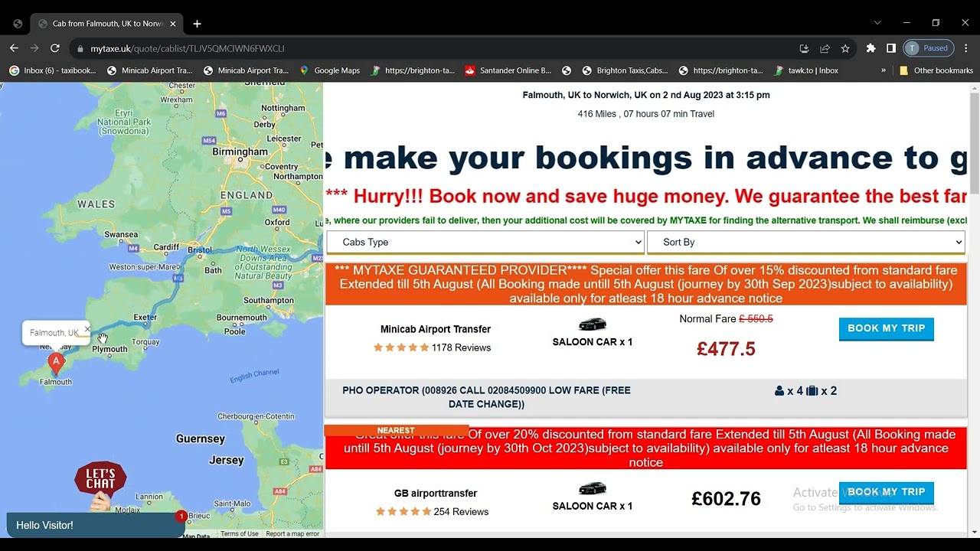The width and height of the screenshot is (980, 551).
Task: Click the share page icon in address bar
Action: click(825, 48)
